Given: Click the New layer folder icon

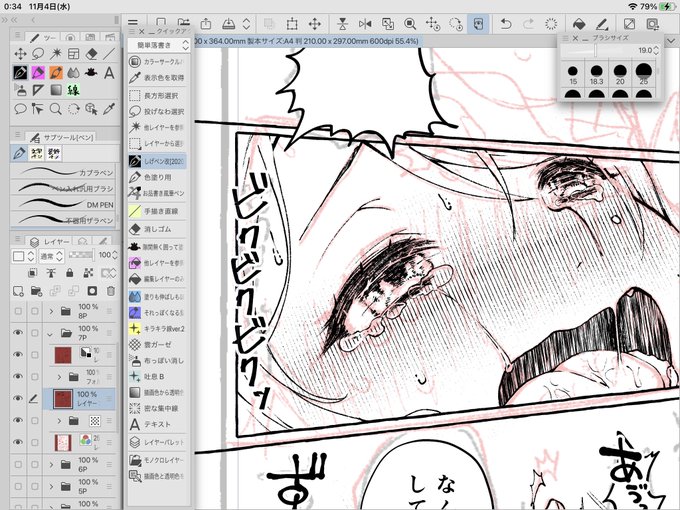Looking at the screenshot, I should tap(37, 291).
